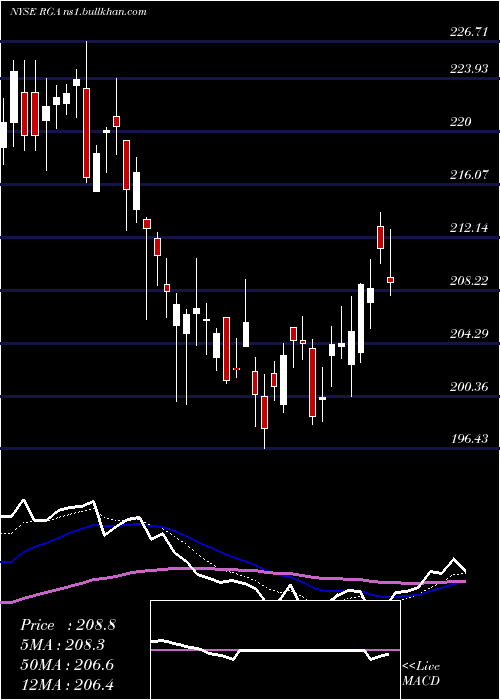
Task: Click the red candlestick peaking above 212.14
Action: 380,237
